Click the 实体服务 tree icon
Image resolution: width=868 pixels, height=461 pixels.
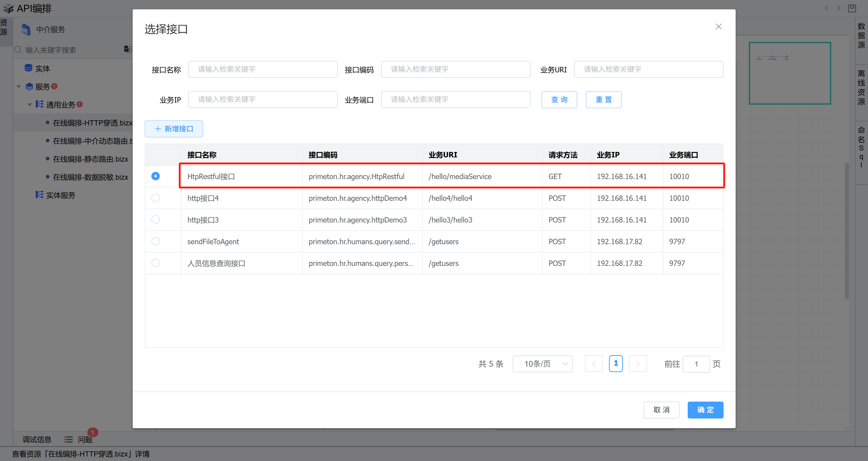click(x=39, y=195)
